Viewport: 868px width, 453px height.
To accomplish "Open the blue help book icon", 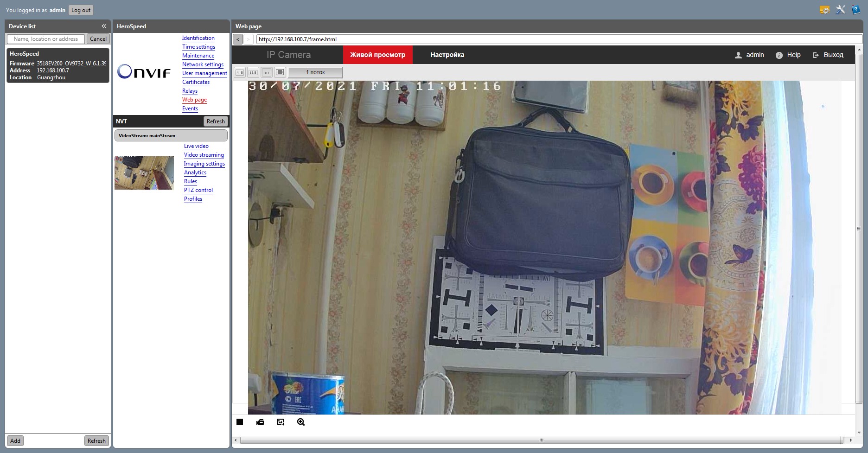I will (856, 10).
